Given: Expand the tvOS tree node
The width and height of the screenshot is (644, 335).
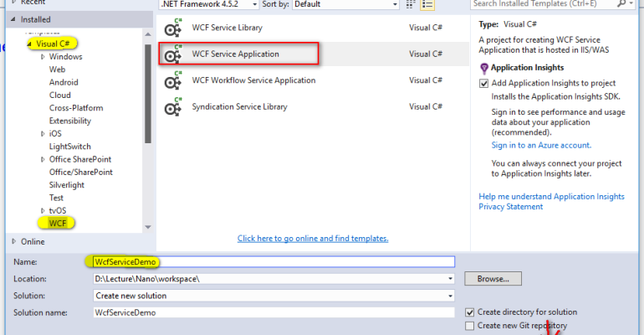Looking at the screenshot, I should pyautogui.click(x=43, y=210).
